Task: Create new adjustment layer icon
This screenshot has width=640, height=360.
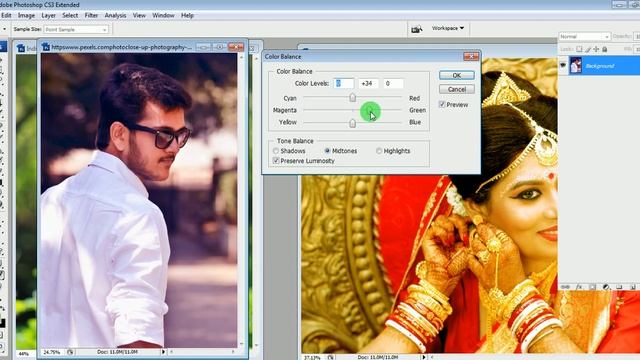Action: point(606,287)
